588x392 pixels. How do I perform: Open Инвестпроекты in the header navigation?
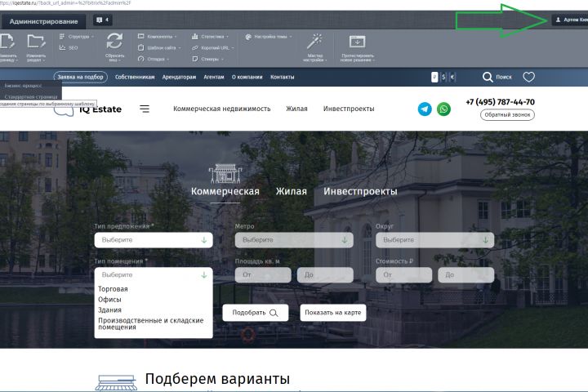pyautogui.click(x=349, y=109)
